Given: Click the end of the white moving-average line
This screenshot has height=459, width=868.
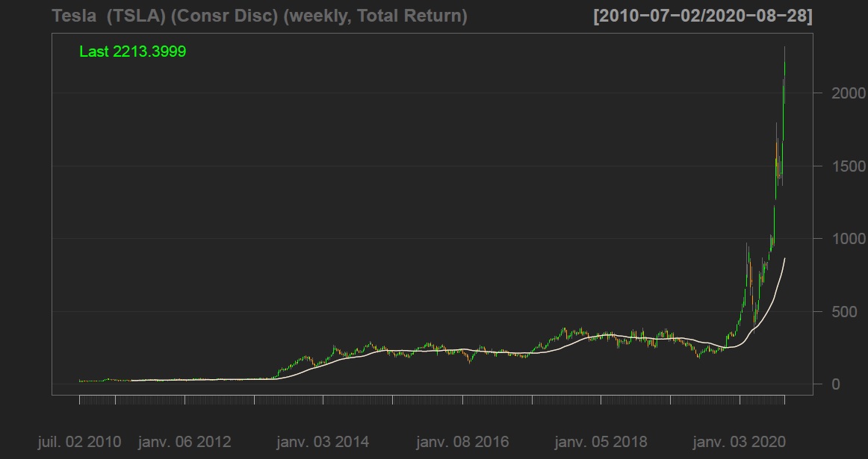Looking at the screenshot, I should tap(784, 258).
